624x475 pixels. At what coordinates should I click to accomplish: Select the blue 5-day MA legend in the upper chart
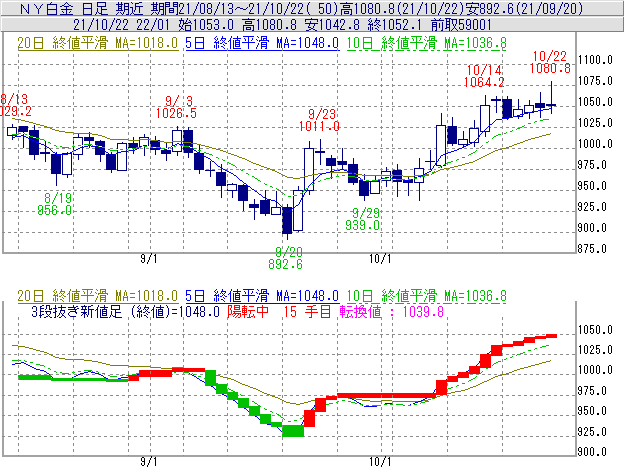pos(266,44)
